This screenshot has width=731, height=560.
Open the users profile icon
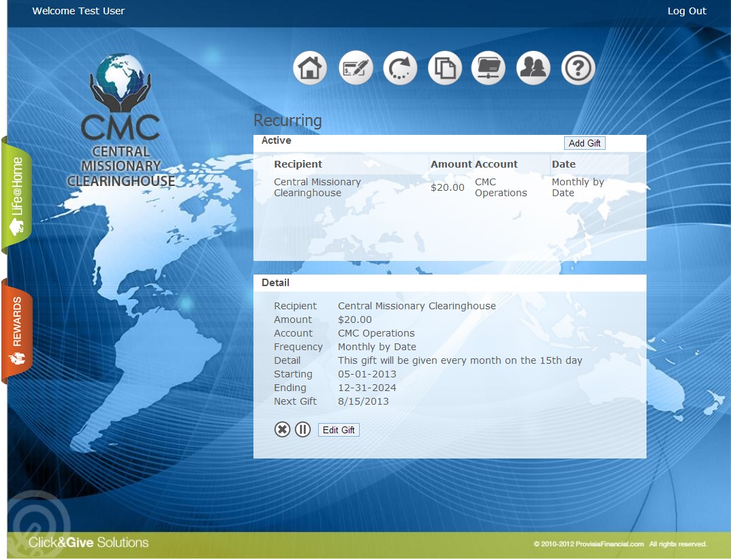point(533,68)
